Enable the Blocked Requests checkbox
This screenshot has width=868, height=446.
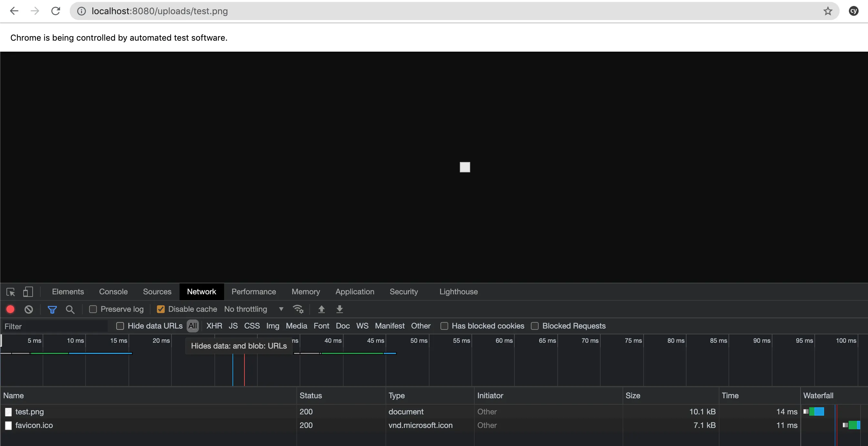(x=534, y=326)
